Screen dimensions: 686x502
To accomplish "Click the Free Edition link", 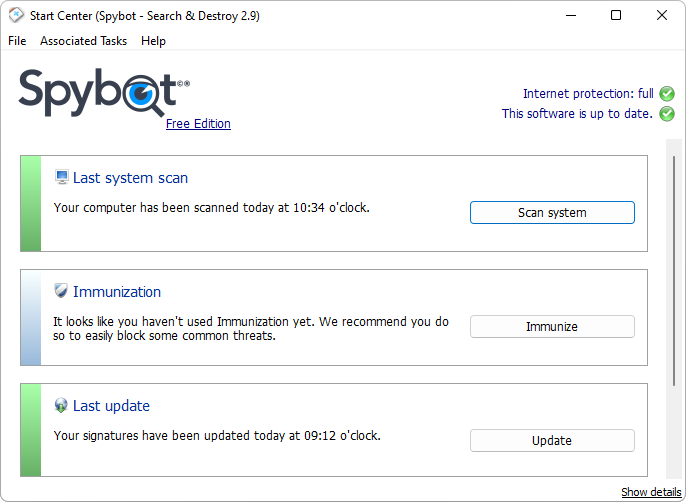I will tap(198, 124).
